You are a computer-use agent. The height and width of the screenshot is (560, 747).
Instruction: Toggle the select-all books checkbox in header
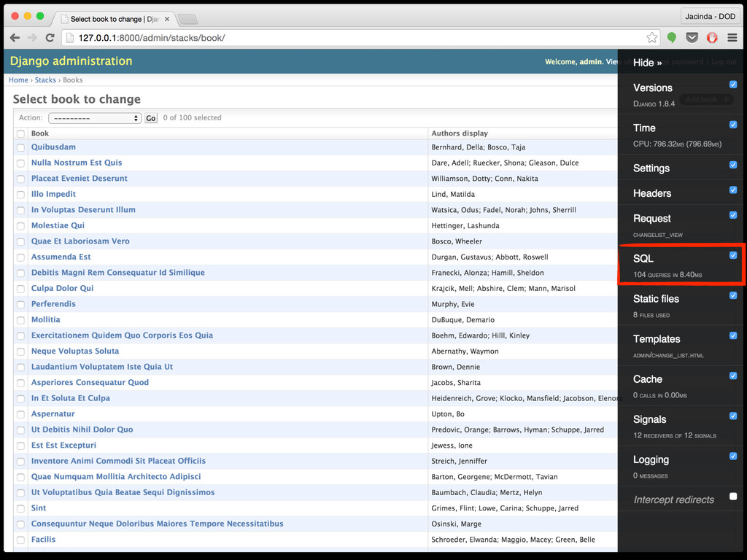click(20, 134)
